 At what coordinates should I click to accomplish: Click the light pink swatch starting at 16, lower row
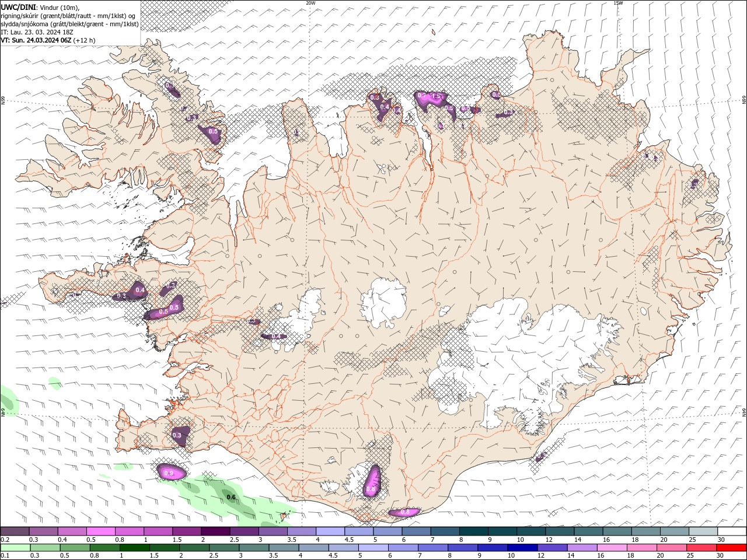pos(612,548)
